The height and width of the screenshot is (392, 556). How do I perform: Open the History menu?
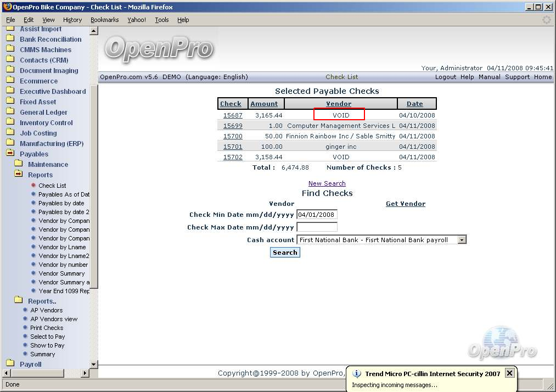coord(72,20)
